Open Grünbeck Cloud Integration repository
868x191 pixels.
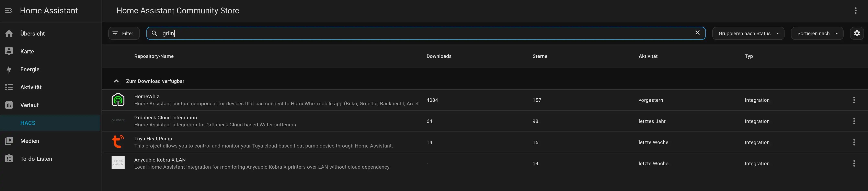pos(484,121)
